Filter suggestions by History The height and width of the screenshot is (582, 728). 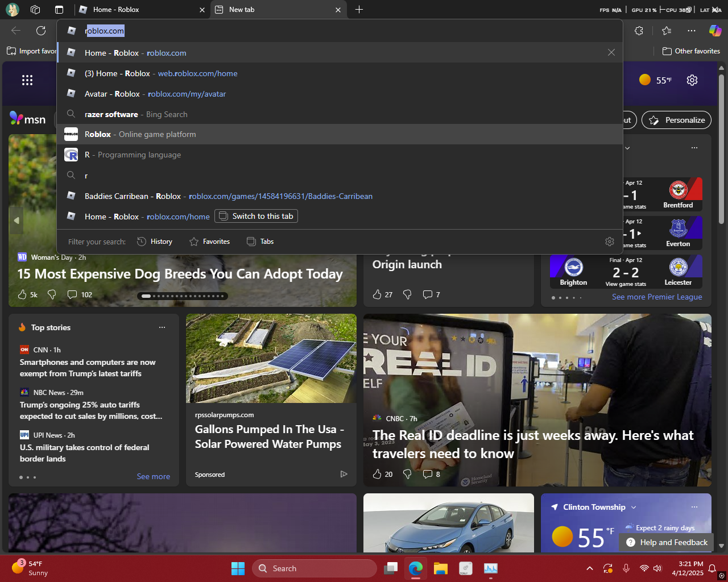(x=155, y=242)
